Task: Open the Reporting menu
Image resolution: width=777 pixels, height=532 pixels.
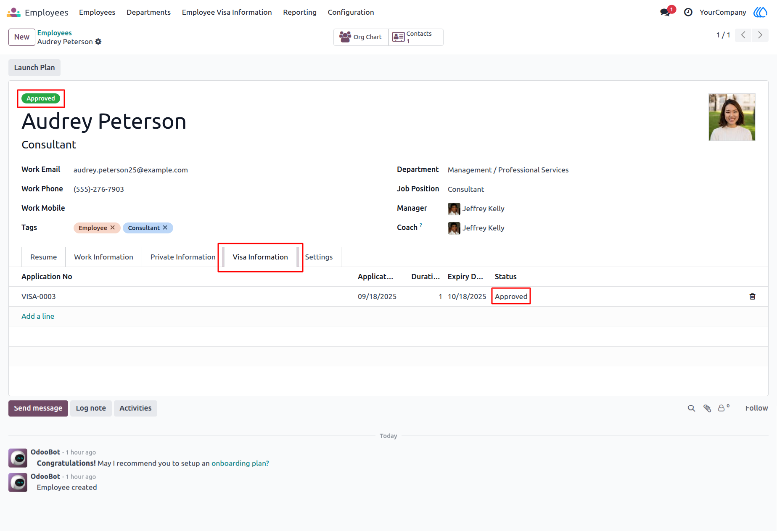Action: [x=300, y=12]
